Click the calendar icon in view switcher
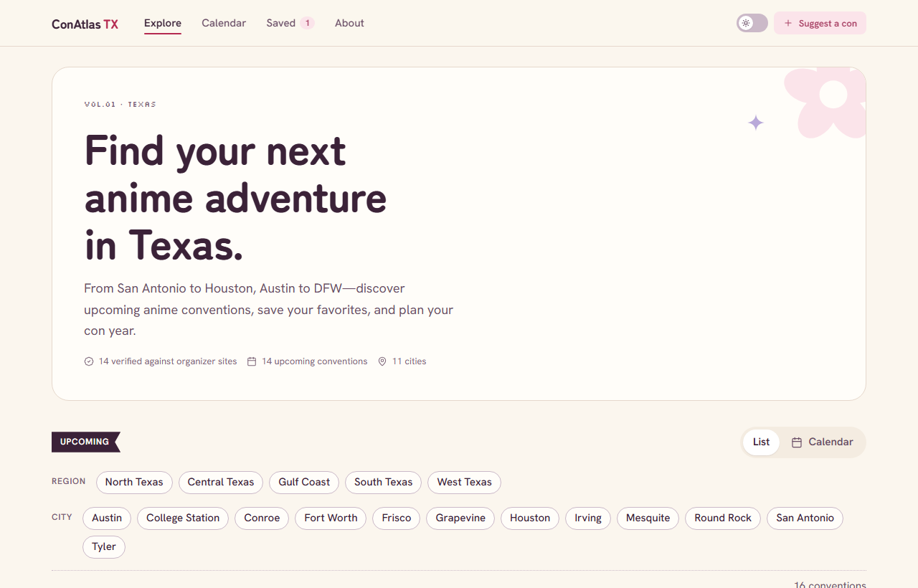The width and height of the screenshot is (918, 588). coord(797,442)
